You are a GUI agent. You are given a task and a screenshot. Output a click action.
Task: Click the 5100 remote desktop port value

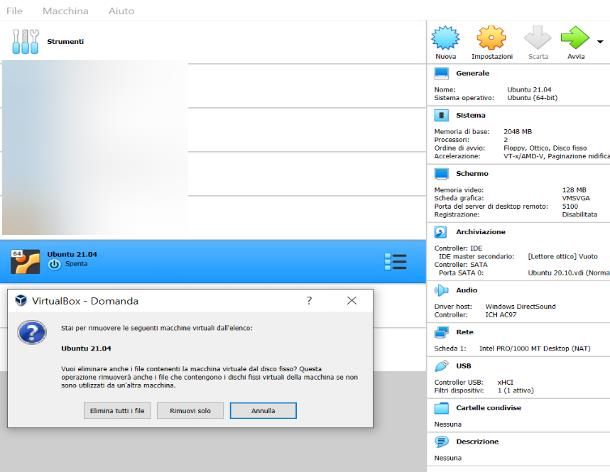point(570,206)
